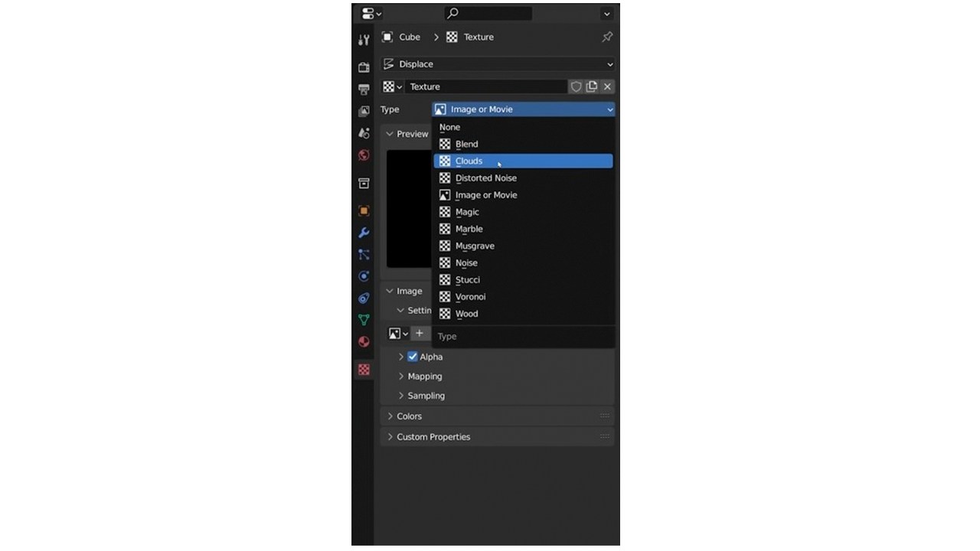980x551 pixels.
Task: Click the fake user shield icon
Action: click(x=577, y=86)
